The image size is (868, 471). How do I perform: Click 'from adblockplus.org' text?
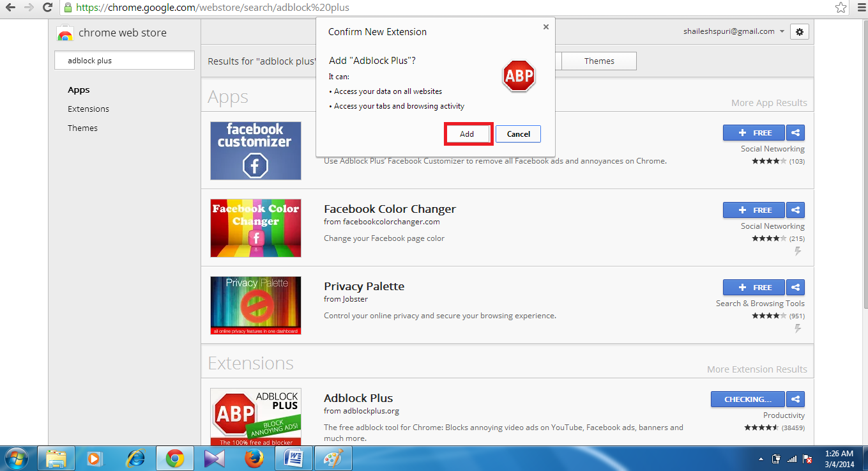point(362,411)
